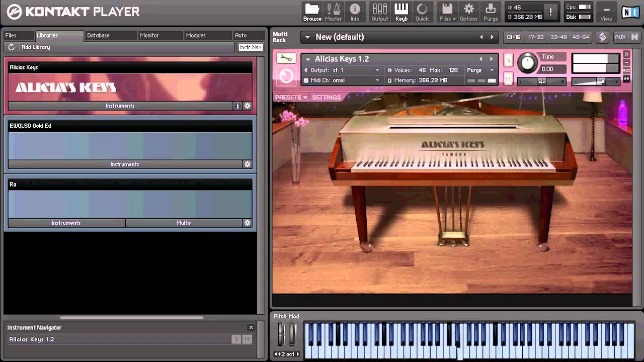Click the Add Library button
This screenshot has width=644, height=362.
(36, 47)
